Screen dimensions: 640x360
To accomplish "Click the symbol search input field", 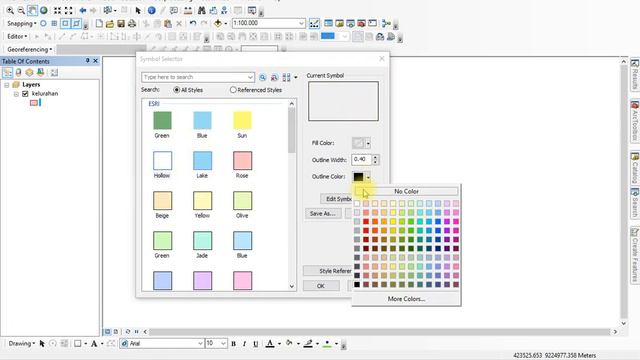I will [x=198, y=77].
